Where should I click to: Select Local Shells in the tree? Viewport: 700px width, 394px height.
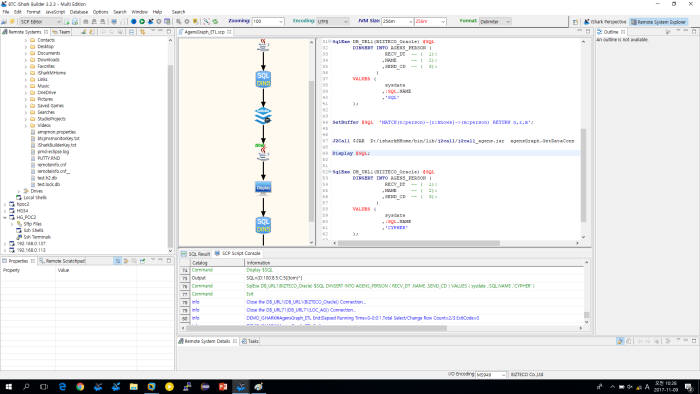(x=35, y=198)
